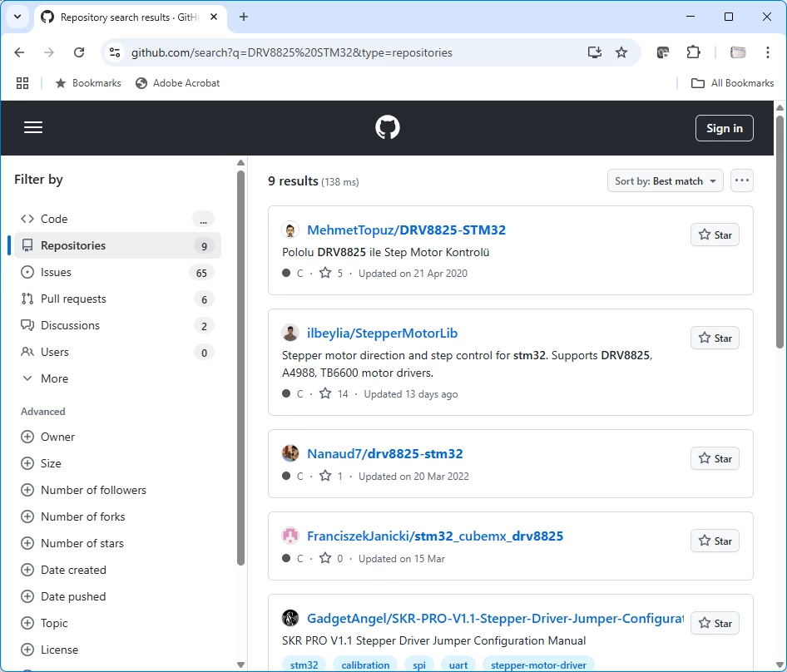Open the GitHub hamburger navigation menu
Image resolution: width=787 pixels, height=672 pixels.
coord(33,127)
